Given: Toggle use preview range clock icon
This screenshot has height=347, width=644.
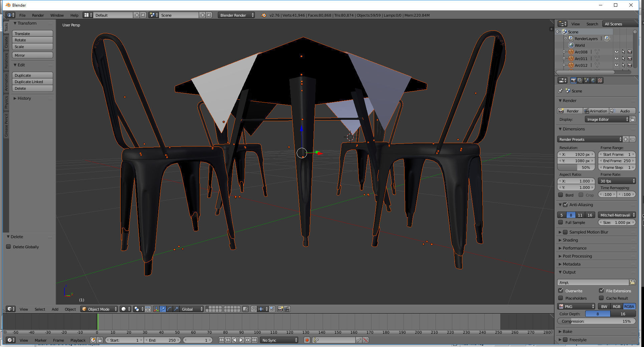Looking at the screenshot, I should tap(93, 340).
